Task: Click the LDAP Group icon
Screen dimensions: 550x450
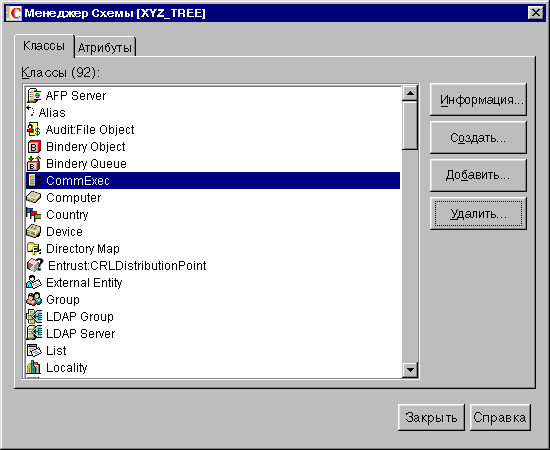Action: point(34,316)
